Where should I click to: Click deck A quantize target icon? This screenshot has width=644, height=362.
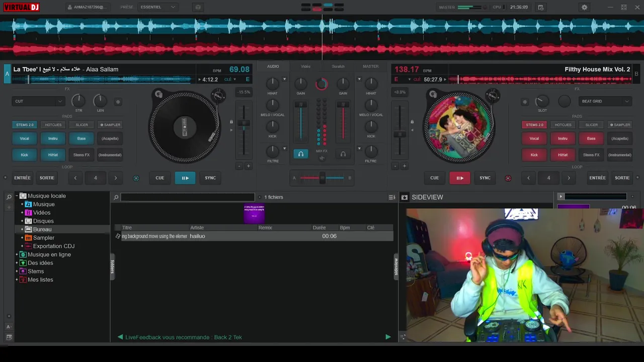click(136, 178)
